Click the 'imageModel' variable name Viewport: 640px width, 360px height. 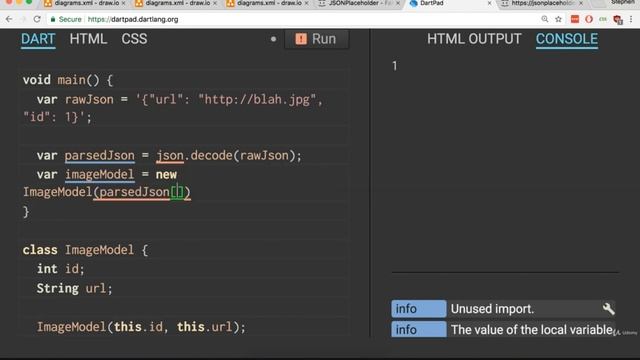[x=99, y=175]
